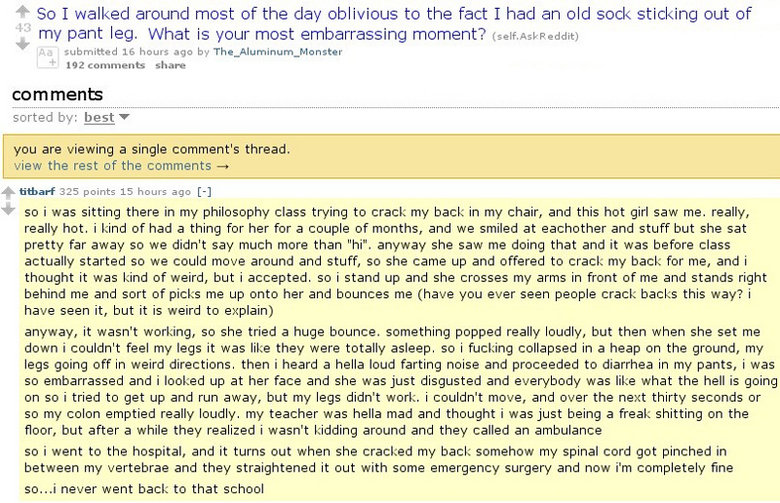Click the post score number 43
The width and height of the screenshot is (780, 503).
(23, 27)
